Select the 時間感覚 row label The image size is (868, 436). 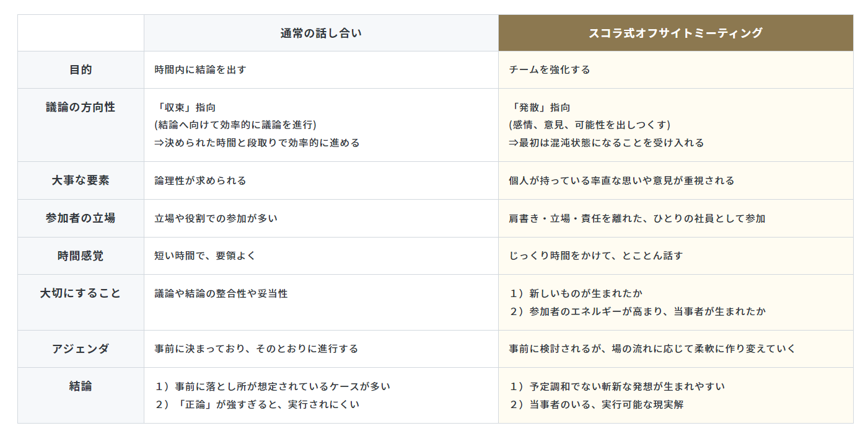click(81, 256)
